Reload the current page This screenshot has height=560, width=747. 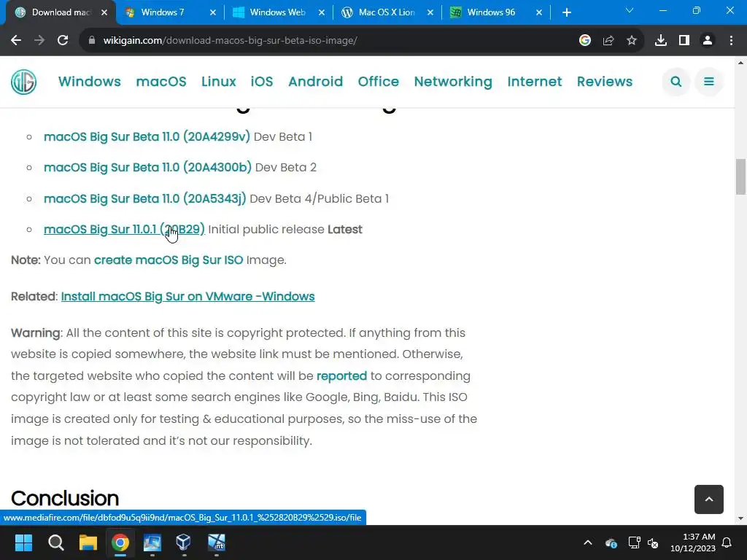pyautogui.click(x=63, y=41)
